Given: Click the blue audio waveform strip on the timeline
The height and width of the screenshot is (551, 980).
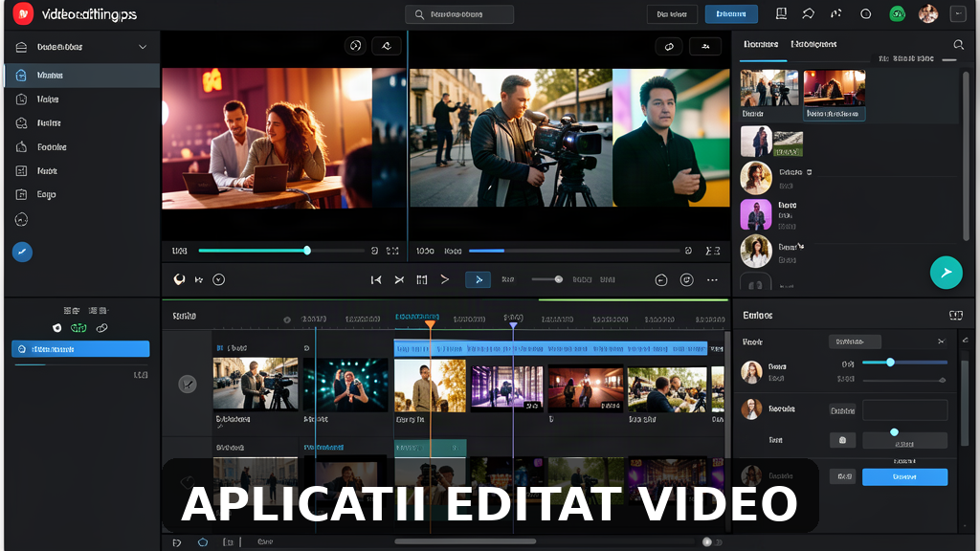Looking at the screenshot, I should pos(550,348).
